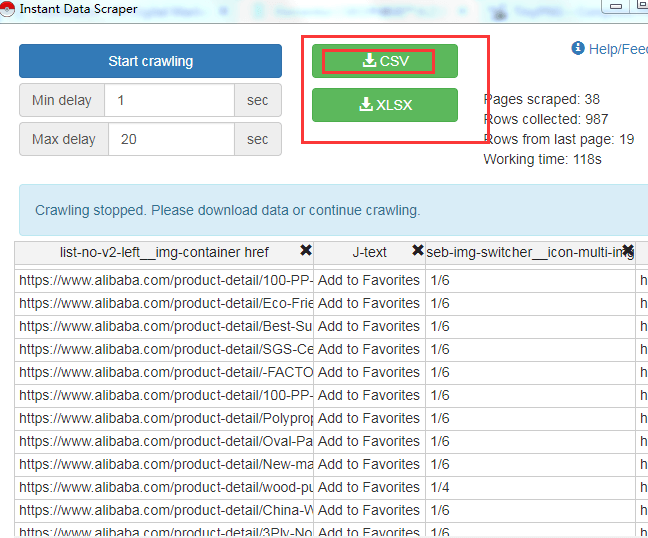Select the New-ma product URL cell
Screen dimensions: 648x538
164,464
